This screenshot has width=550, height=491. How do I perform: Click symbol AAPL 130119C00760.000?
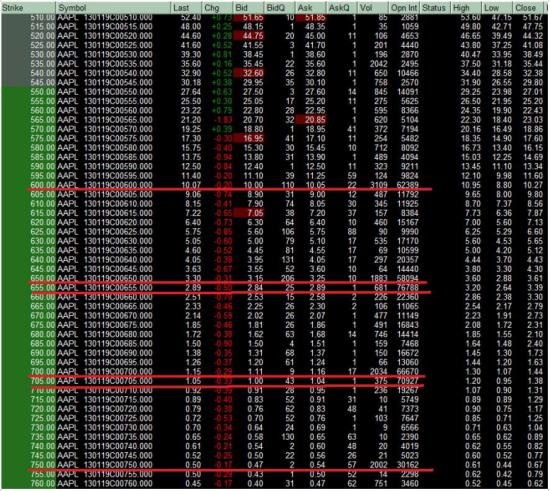(x=105, y=483)
